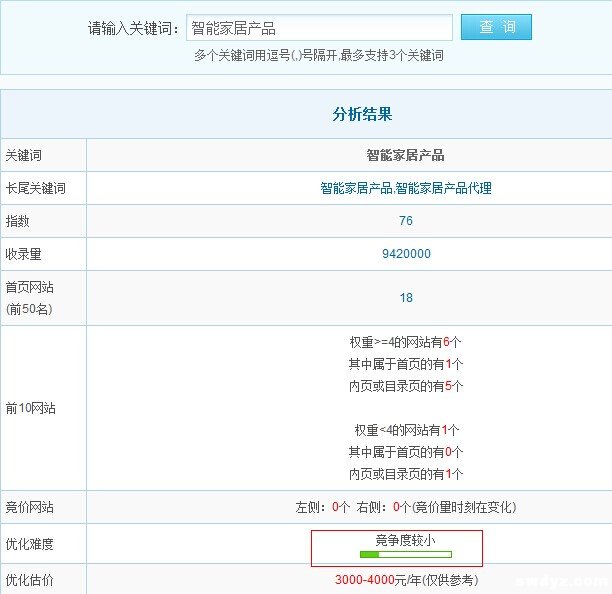
Task: Focus the keyword input field containing 智能家居产品
Action: point(319,28)
